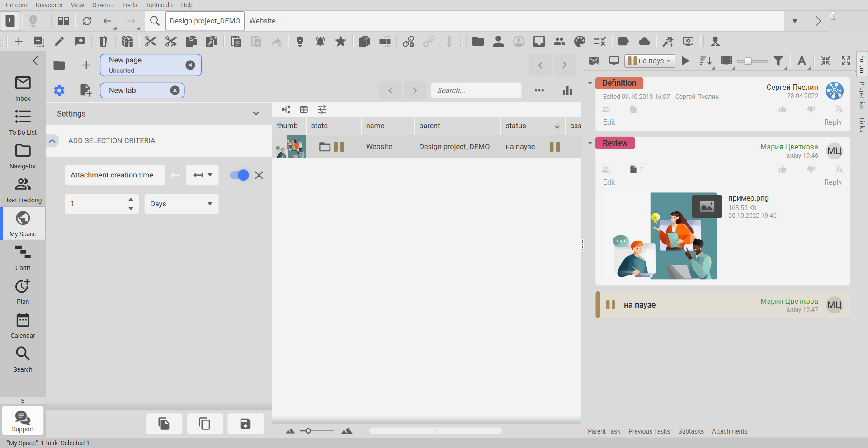
Task: Like the Review message thumbs up
Action: pos(783,169)
